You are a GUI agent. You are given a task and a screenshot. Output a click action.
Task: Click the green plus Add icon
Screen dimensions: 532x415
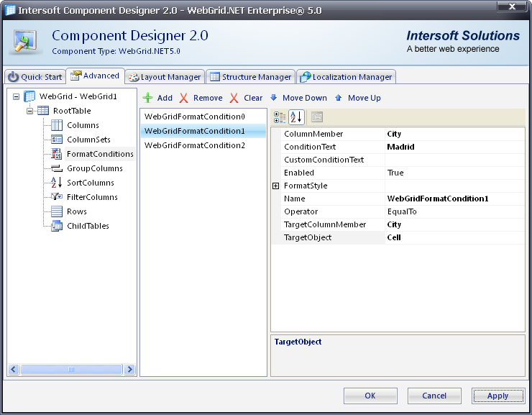(147, 98)
